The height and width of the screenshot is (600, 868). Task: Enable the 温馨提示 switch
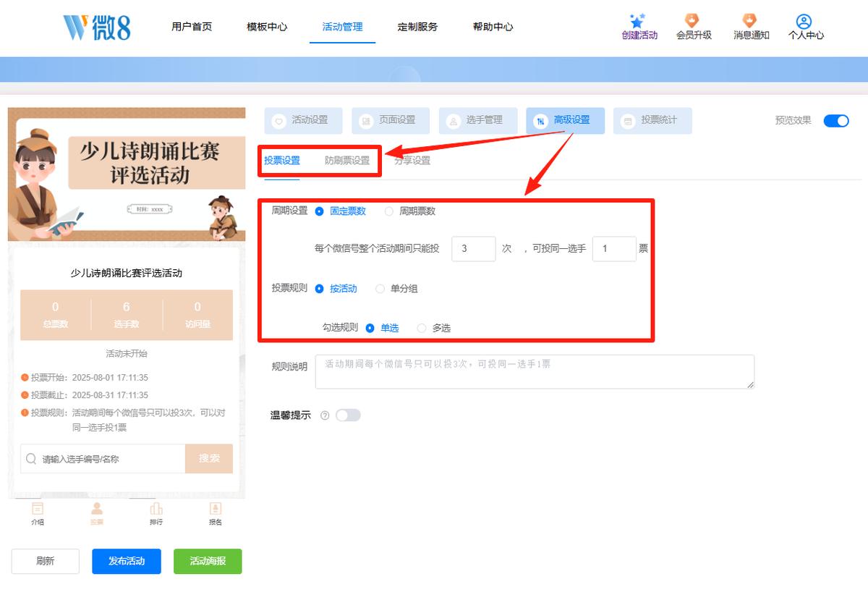(348, 415)
